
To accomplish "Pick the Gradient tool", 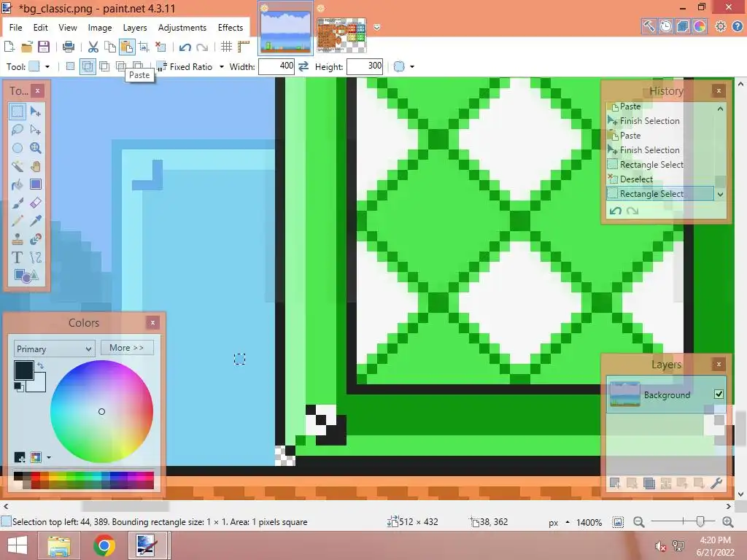I will (x=36, y=184).
